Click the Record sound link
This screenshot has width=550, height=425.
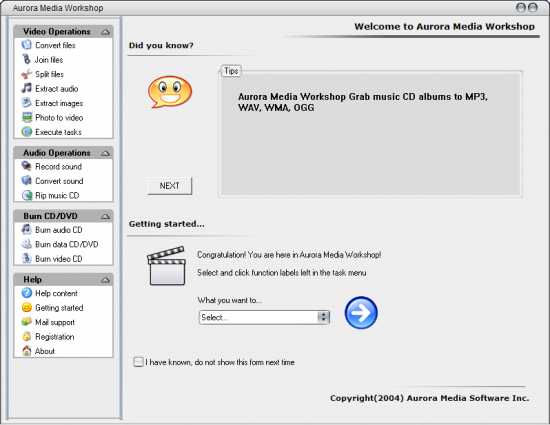pos(58,167)
